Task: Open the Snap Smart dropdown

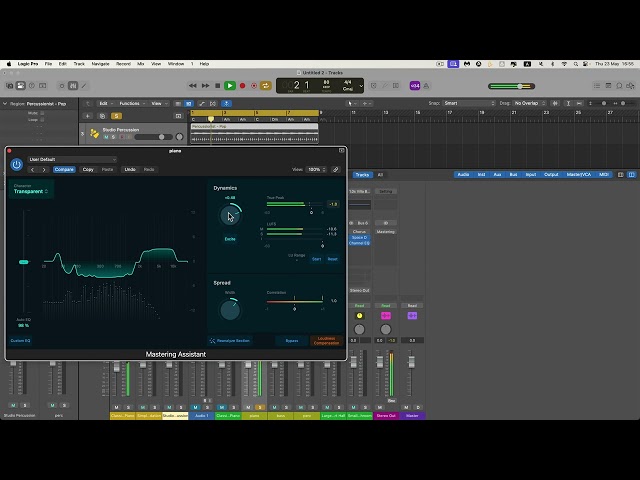Action: click(469, 103)
